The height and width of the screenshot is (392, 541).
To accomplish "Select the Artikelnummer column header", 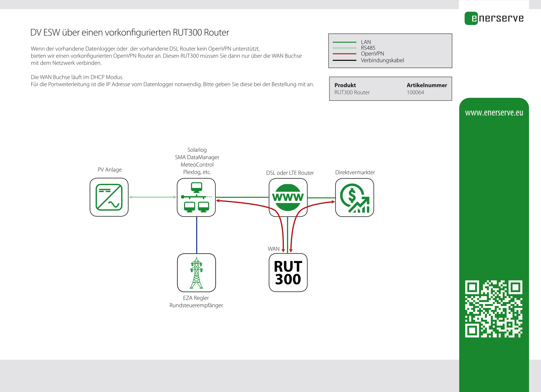I will click(x=427, y=85).
